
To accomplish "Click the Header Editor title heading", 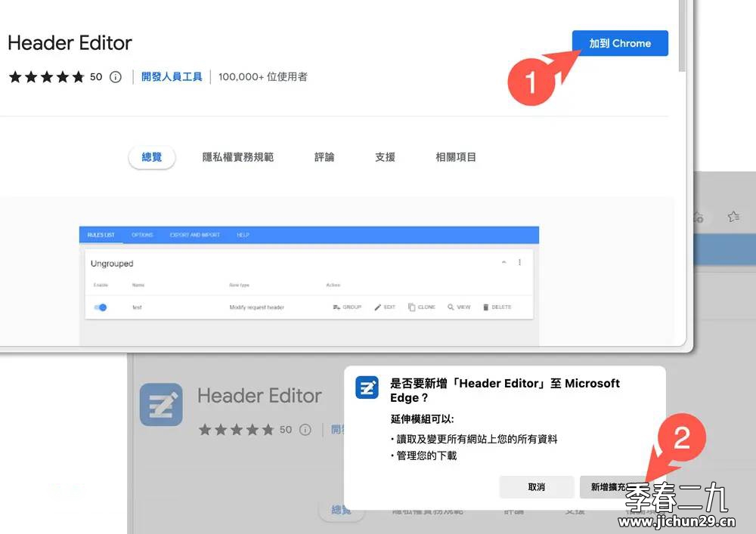I will [x=70, y=43].
